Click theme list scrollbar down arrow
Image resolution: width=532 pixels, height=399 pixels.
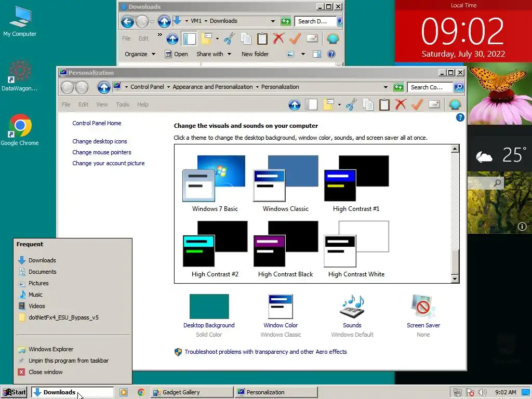(x=455, y=279)
